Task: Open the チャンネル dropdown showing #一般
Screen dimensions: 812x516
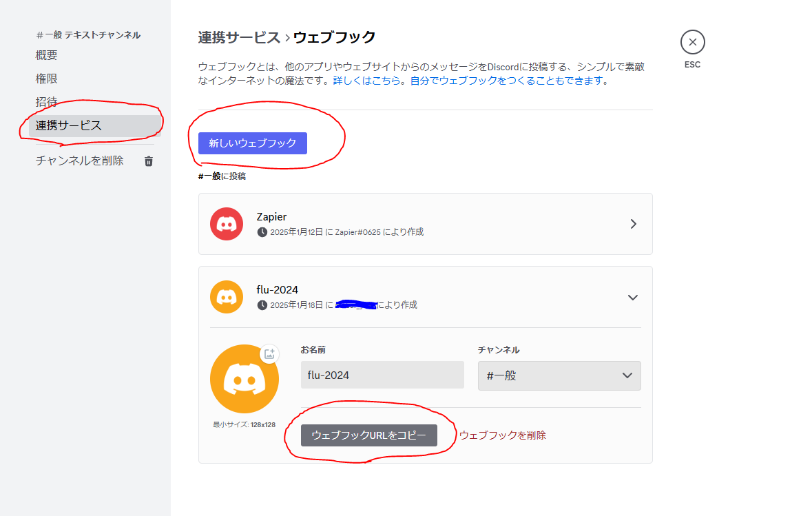Action: (559, 375)
